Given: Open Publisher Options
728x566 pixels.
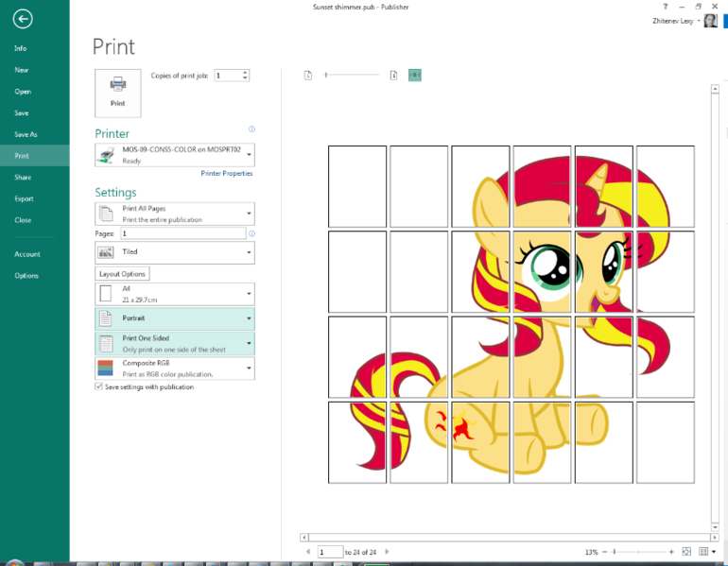Looking at the screenshot, I should click(26, 276).
